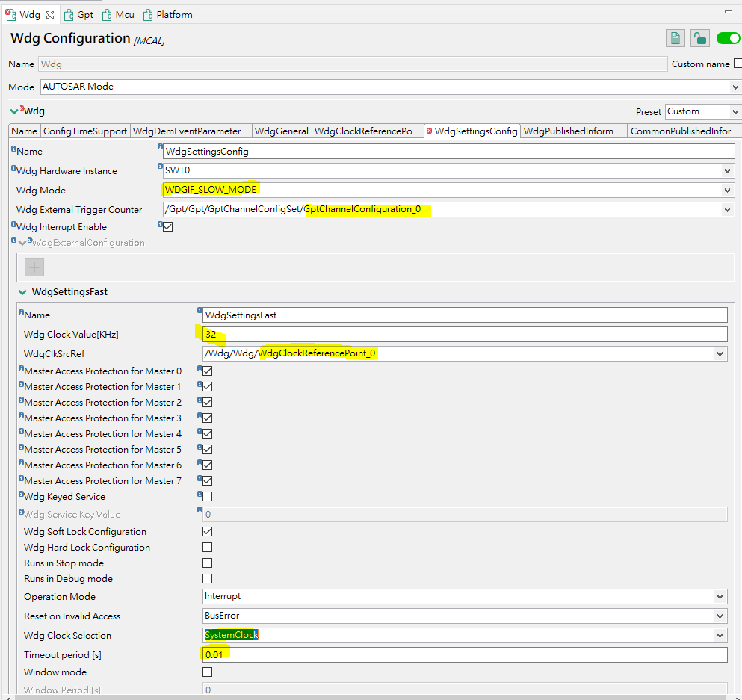Click the Wdg Clock Value field
This screenshot has width=742, height=700.
pyautogui.click(x=465, y=335)
